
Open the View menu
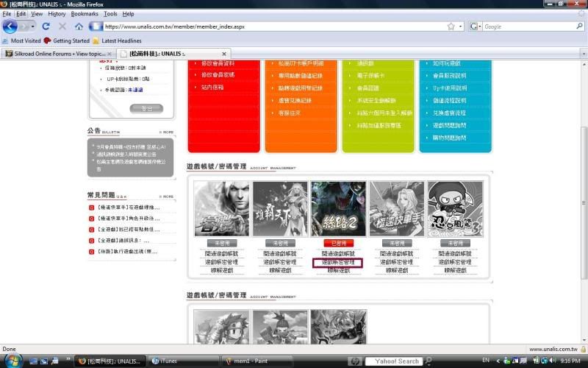click(x=37, y=13)
